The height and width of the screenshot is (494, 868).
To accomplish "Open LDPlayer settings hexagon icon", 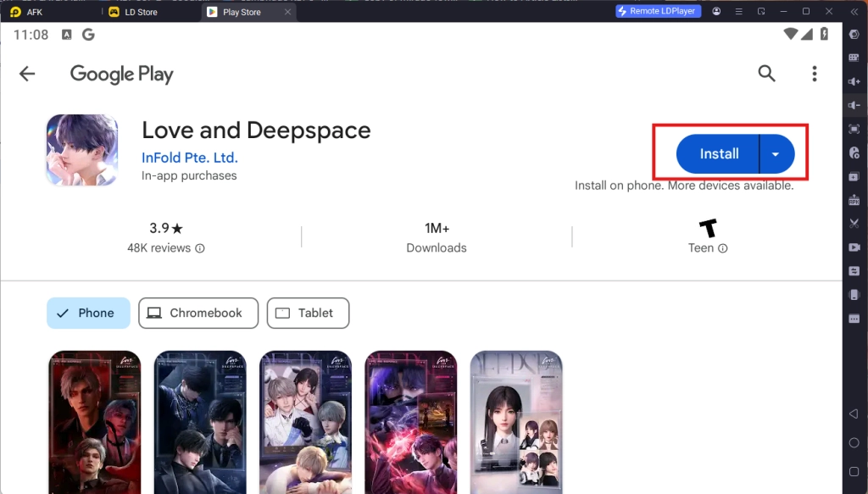I will [854, 34].
